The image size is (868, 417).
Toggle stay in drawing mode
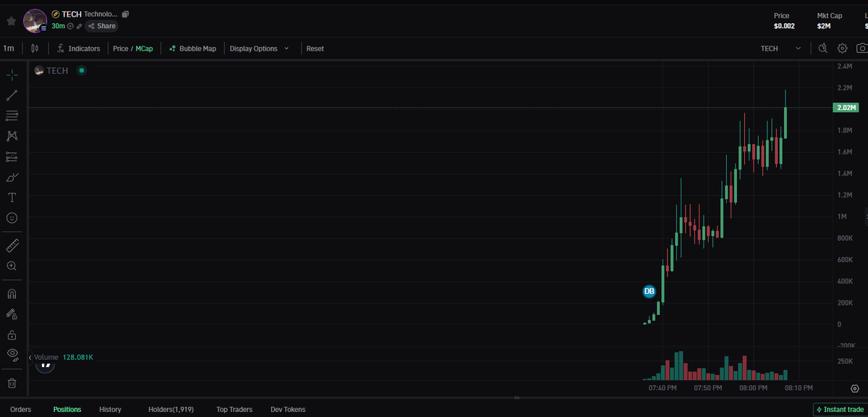point(12,314)
